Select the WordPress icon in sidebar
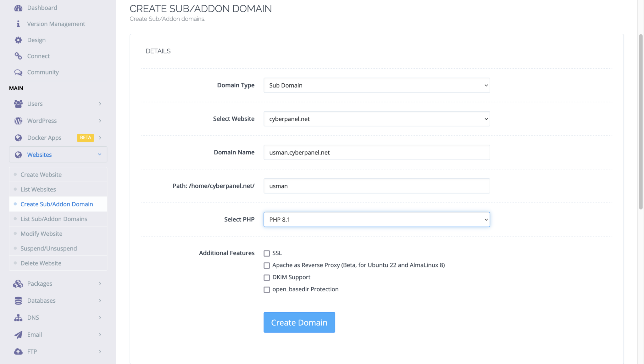The width and height of the screenshot is (644, 364). 18,120
